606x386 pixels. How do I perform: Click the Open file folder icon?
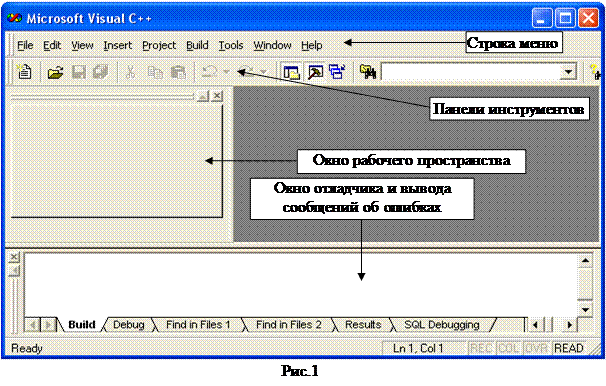(x=55, y=72)
